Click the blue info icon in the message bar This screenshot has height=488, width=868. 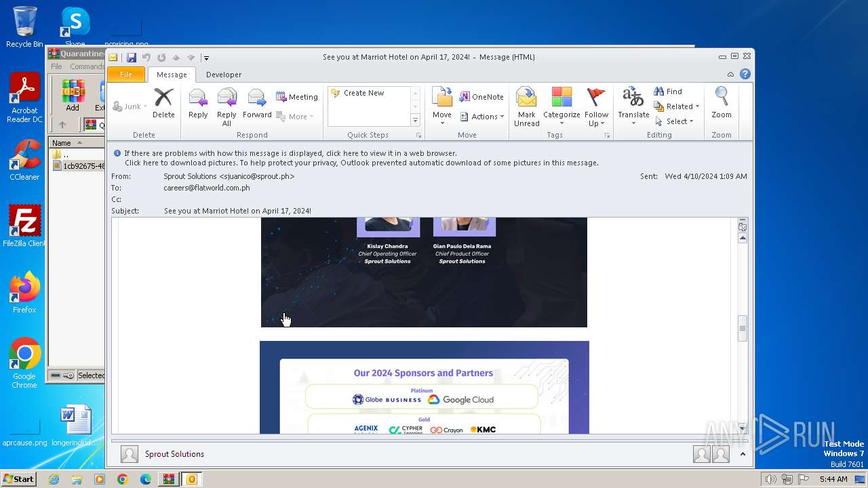pyautogui.click(x=117, y=153)
